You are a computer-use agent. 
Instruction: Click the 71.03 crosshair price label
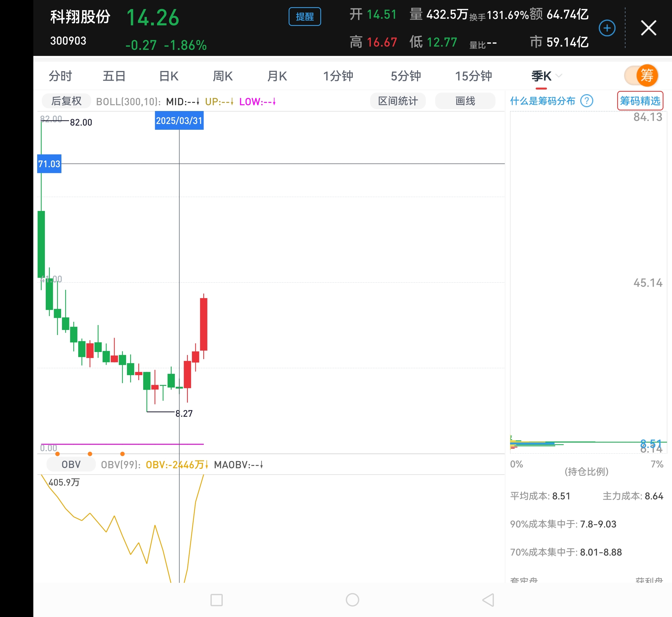point(49,164)
